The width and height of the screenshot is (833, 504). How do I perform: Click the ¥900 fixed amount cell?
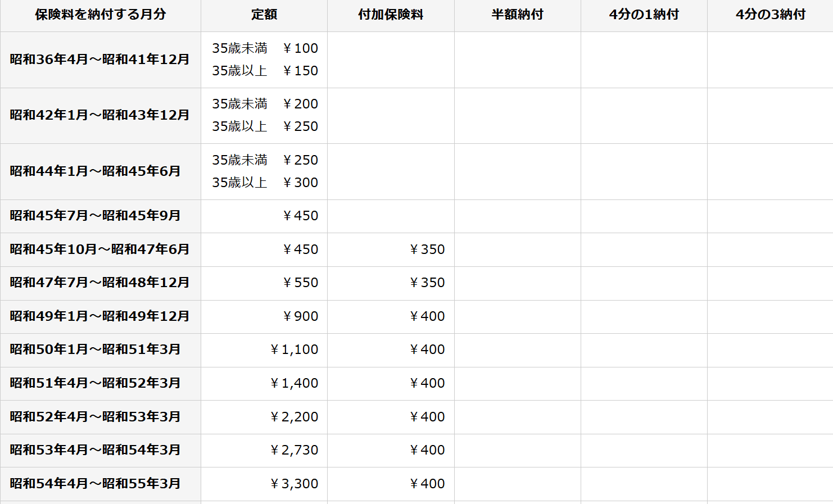(x=300, y=316)
